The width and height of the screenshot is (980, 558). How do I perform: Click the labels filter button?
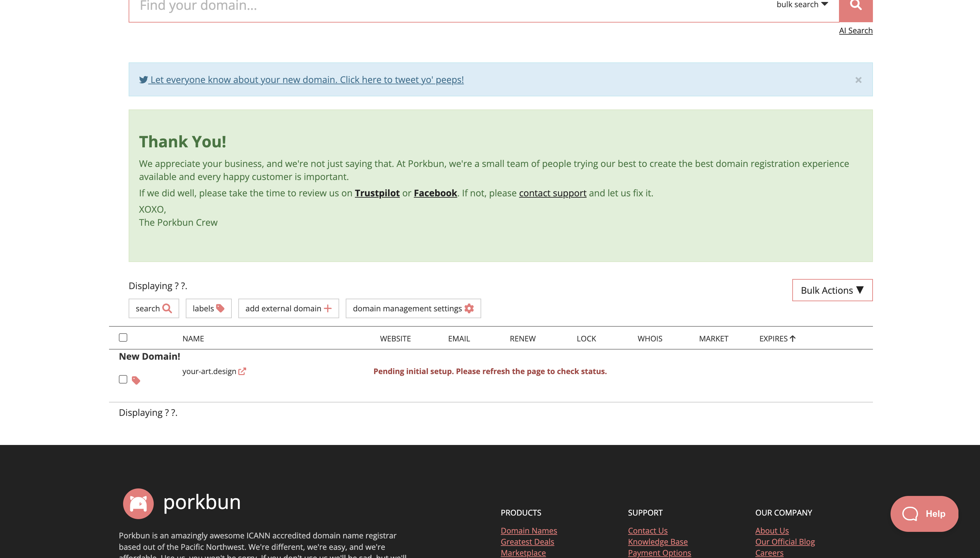[208, 308]
